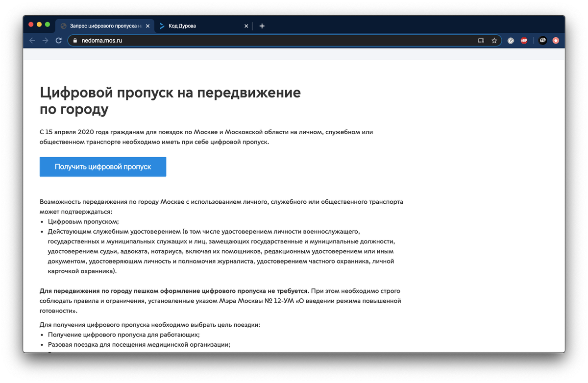The image size is (588, 383).
Task: Open the user profile avatar
Action: pyautogui.click(x=542, y=41)
